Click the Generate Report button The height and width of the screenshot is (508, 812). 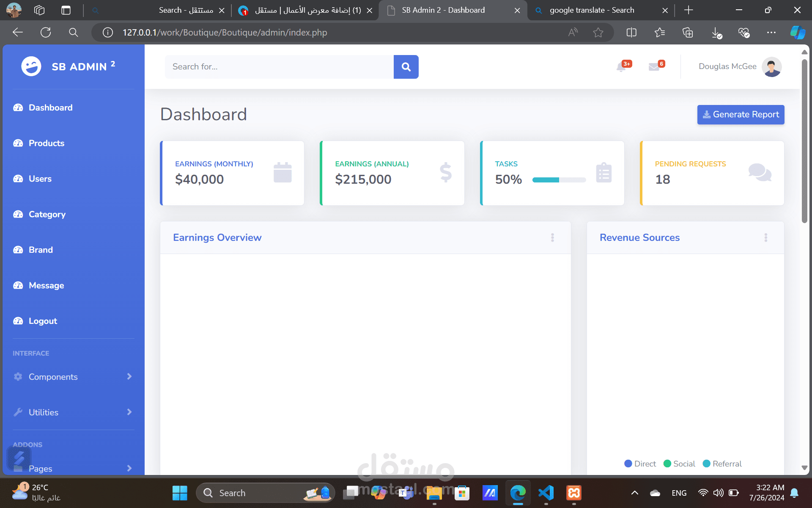coord(741,115)
